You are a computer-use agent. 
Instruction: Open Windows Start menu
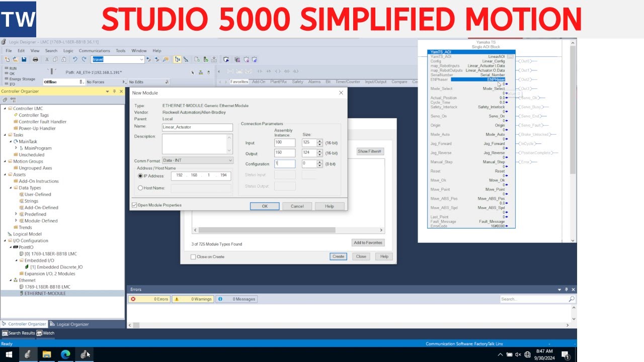coord(9,354)
